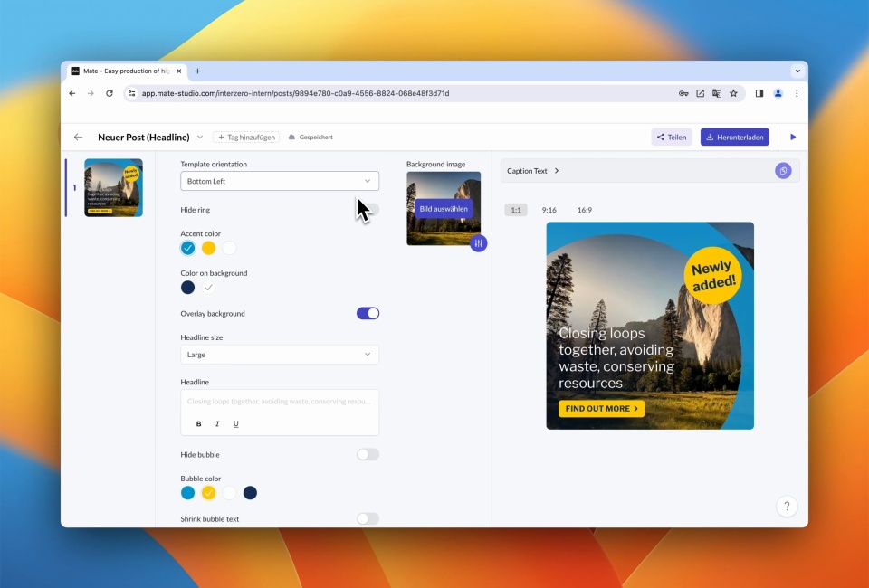Open a new browser tab
Viewport: 869px width, 588px height.
pos(197,71)
